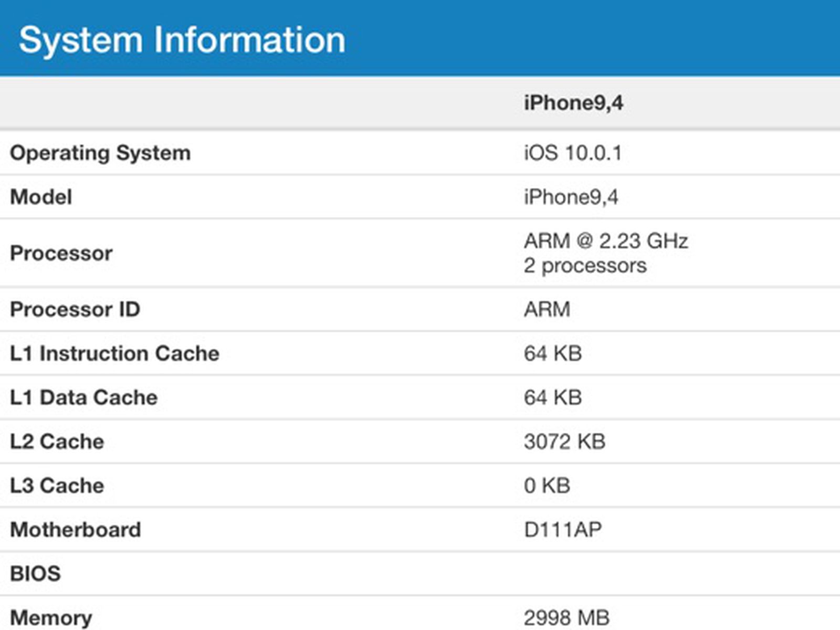Click the L1 Data Cache label
The height and width of the screenshot is (630, 840).
(84, 398)
